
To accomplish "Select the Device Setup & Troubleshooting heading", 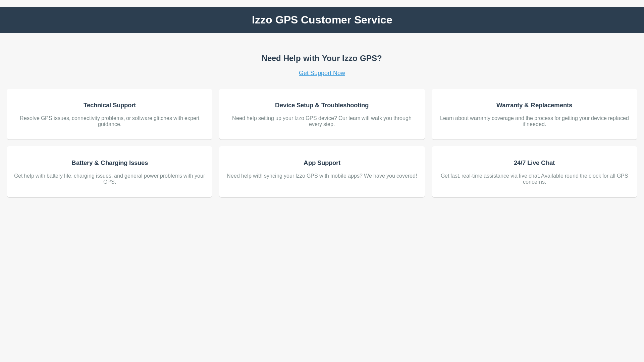I will click(322, 105).
